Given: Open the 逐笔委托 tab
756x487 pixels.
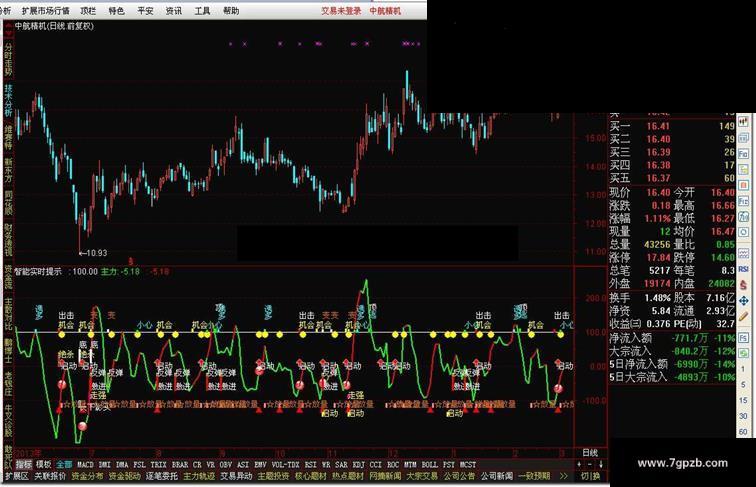Looking at the screenshot, I should (x=162, y=476).
